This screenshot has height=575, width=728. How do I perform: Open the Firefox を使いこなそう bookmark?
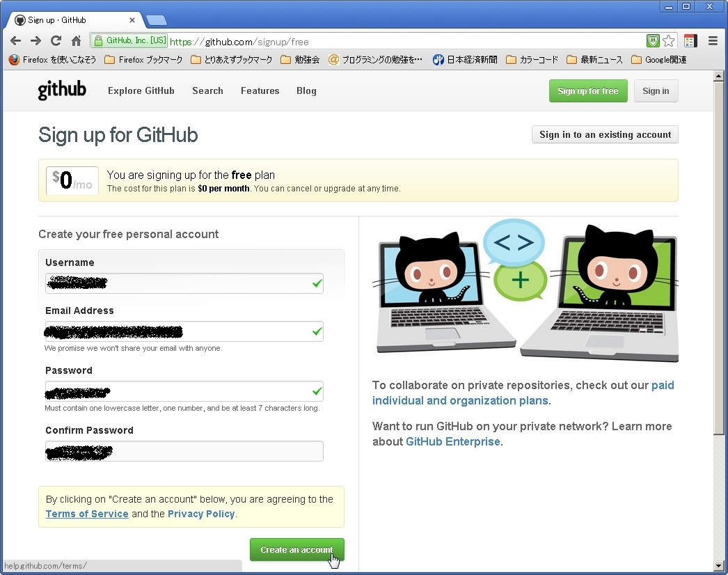pyautogui.click(x=52, y=59)
